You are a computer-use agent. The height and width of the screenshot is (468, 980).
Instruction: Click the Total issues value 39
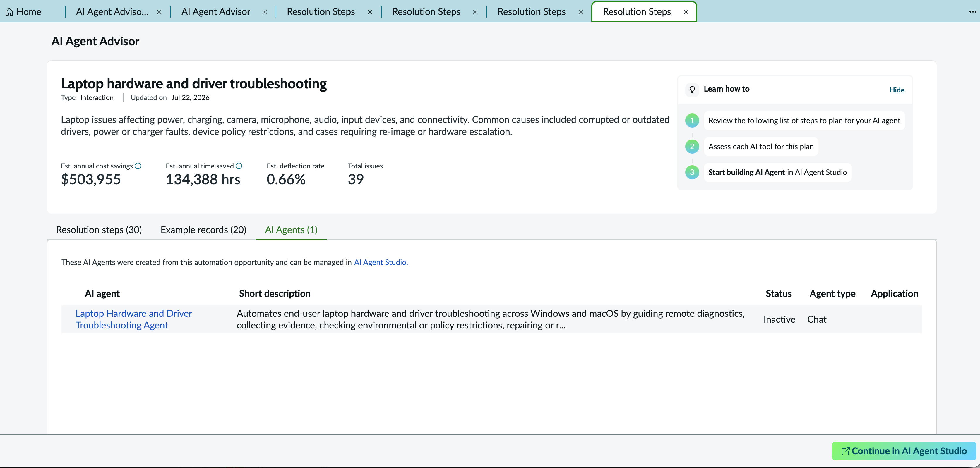pyautogui.click(x=356, y=179)
